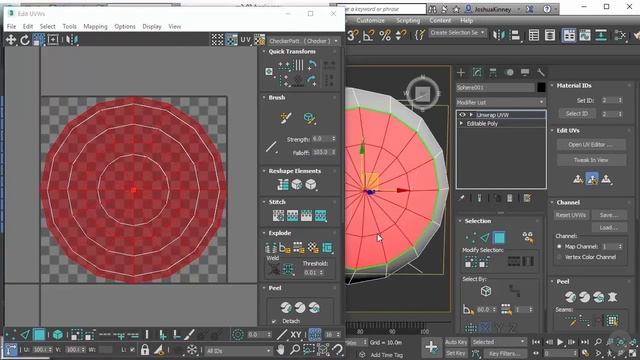The image size is (640, 360).
Task: Toggle the Detach checkbox in Peel
Action: [274, 321]
